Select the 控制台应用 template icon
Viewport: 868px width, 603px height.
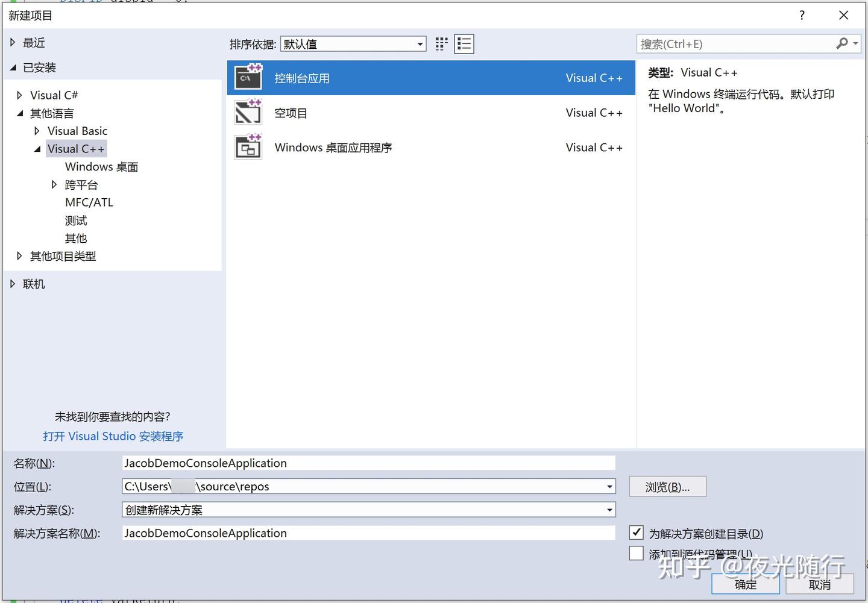tap(248, 77)
